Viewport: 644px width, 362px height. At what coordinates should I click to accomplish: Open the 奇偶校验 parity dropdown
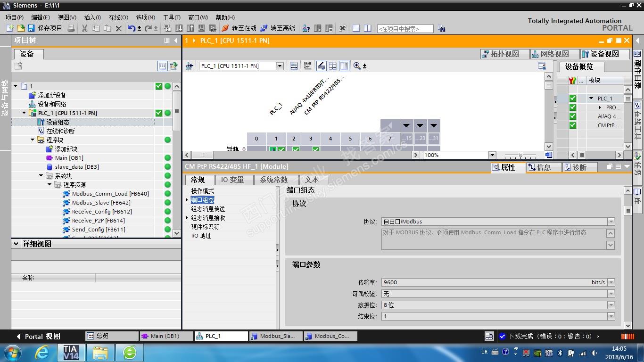point(611,294)
